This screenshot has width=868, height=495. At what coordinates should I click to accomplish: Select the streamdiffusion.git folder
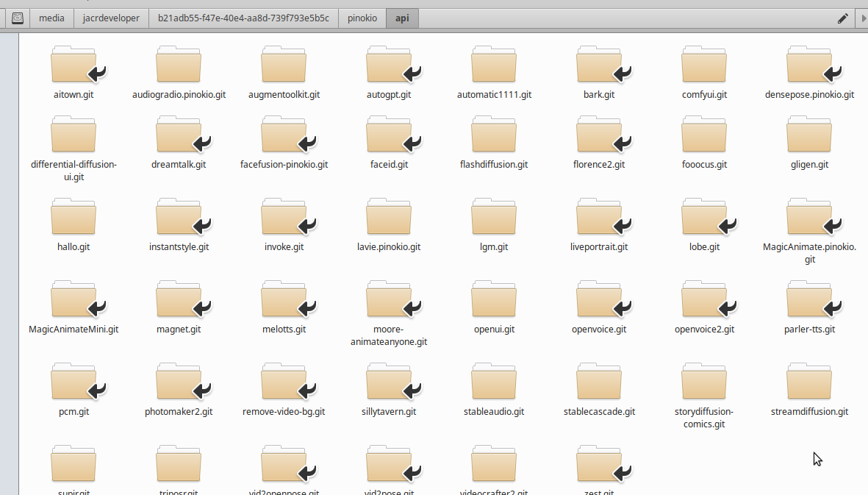(x=809, y=382)
